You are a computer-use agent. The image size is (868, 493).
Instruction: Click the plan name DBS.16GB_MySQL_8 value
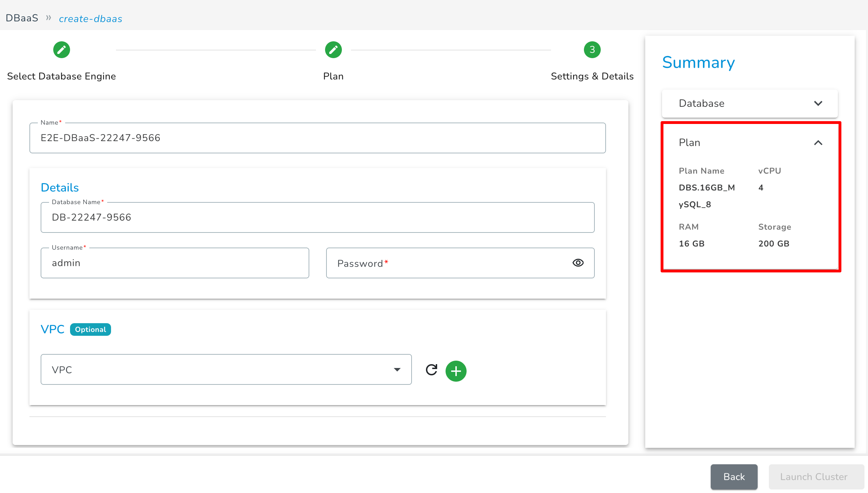(x=707, y=196)
